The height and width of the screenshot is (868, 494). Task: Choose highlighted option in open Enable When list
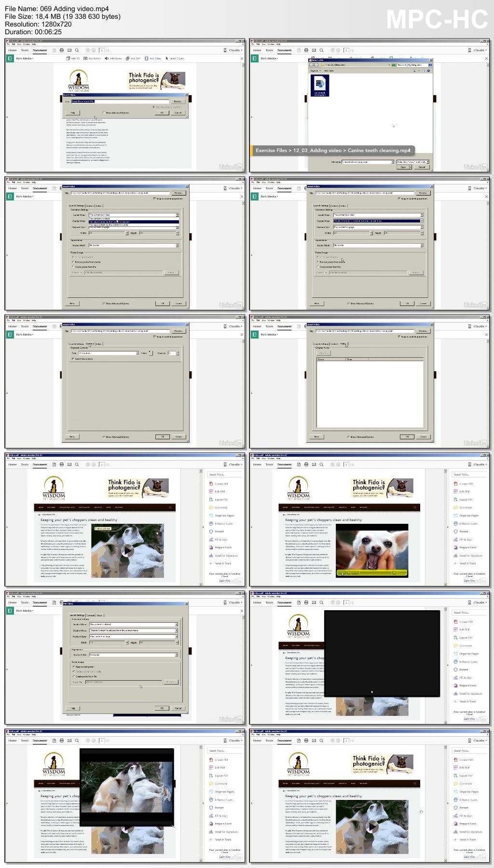click(134, 222)
